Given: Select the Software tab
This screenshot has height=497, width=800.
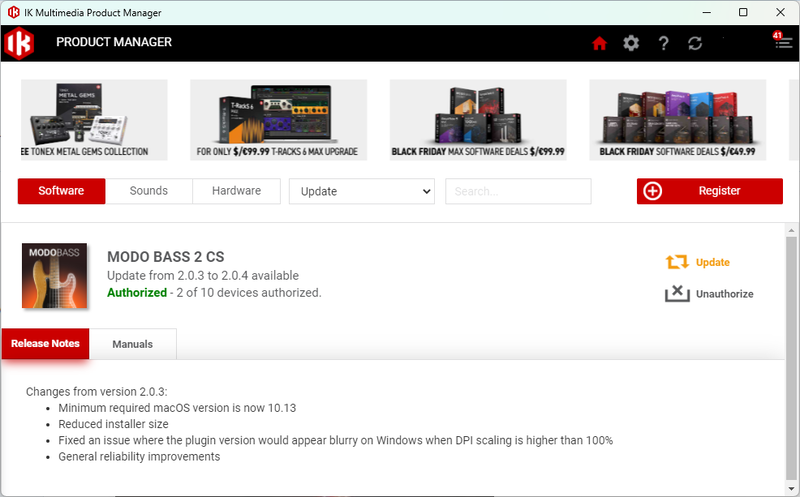Looking at the screenshot, I should (x=61, y=191).
